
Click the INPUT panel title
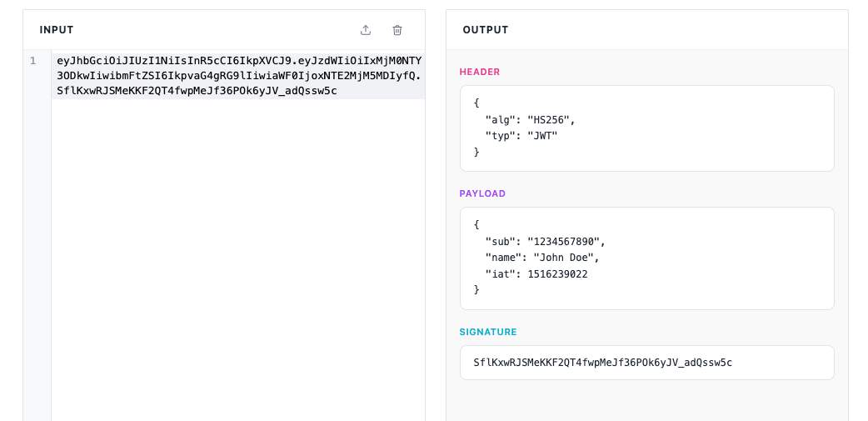pyautogui.click(x=57, y=30)
